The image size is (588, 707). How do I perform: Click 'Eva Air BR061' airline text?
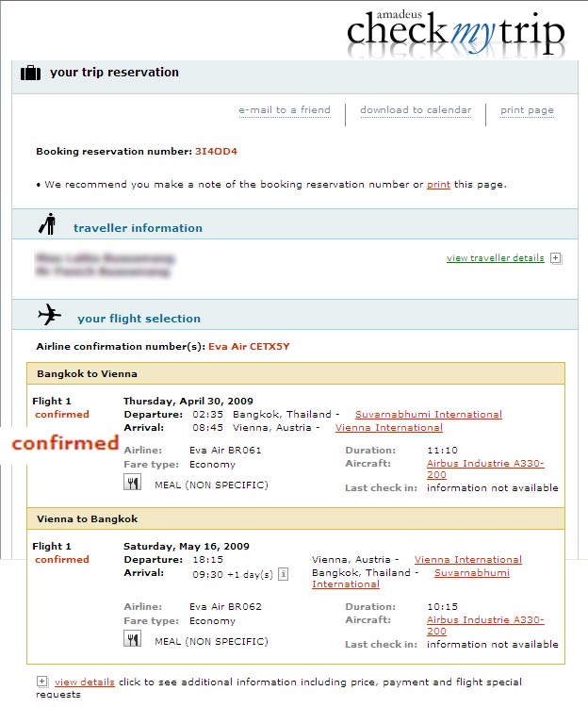point(225,450)
